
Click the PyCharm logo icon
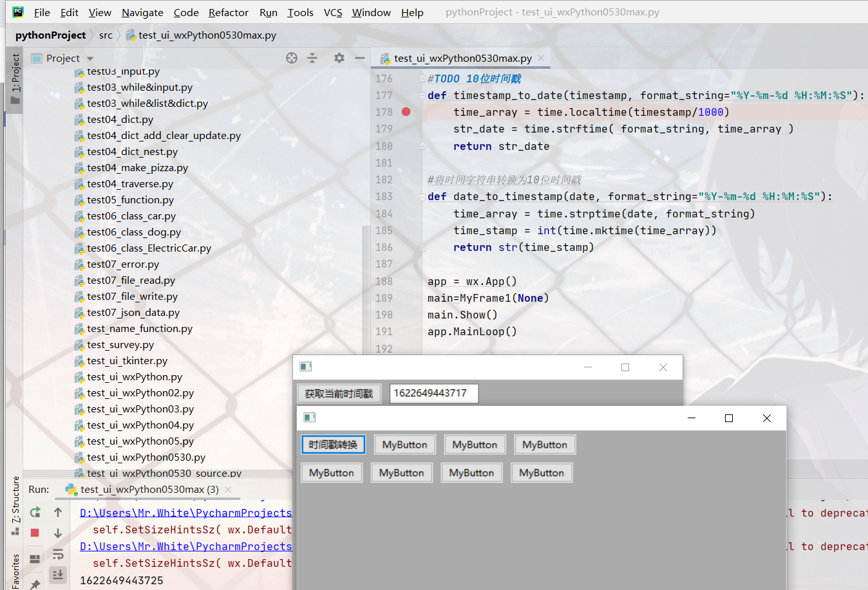pyautogui.click(x=18, y=12)
